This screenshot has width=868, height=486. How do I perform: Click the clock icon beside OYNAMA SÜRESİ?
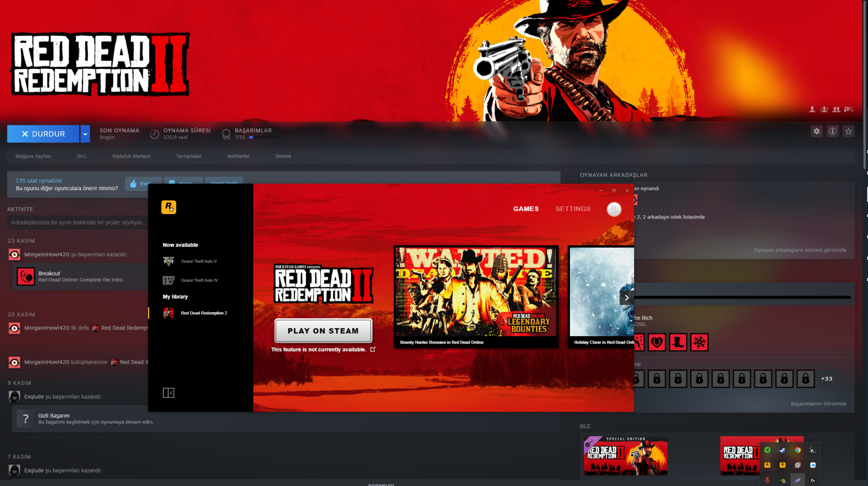[x=155, y=134]
